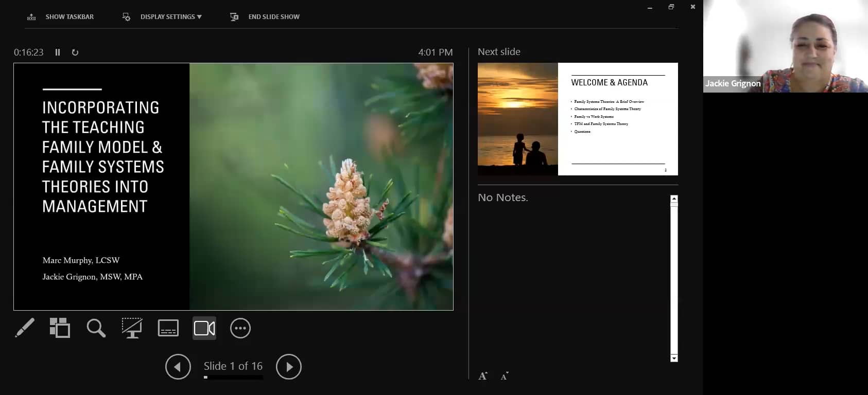Click End Slide Show

point(273,17)
